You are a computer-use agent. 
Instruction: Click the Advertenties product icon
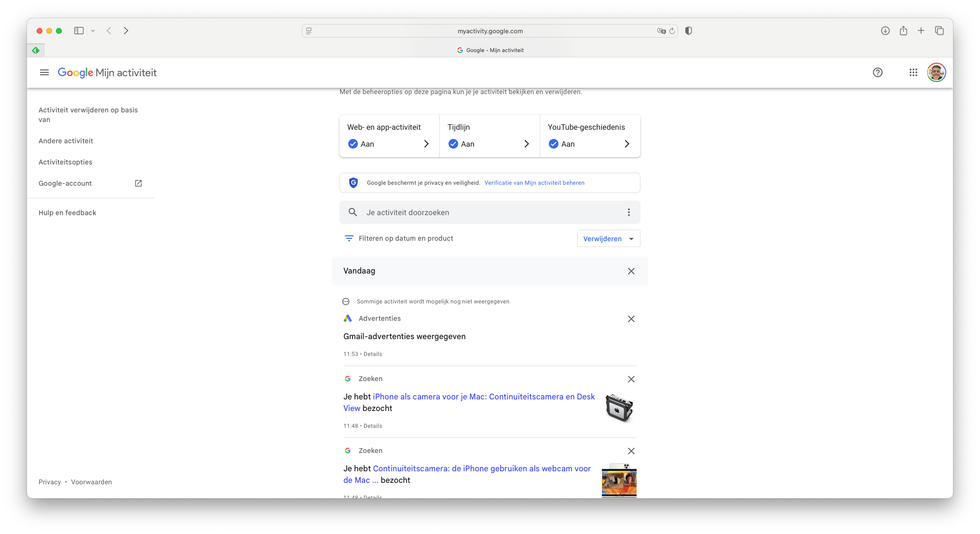[x=348, y=318]
